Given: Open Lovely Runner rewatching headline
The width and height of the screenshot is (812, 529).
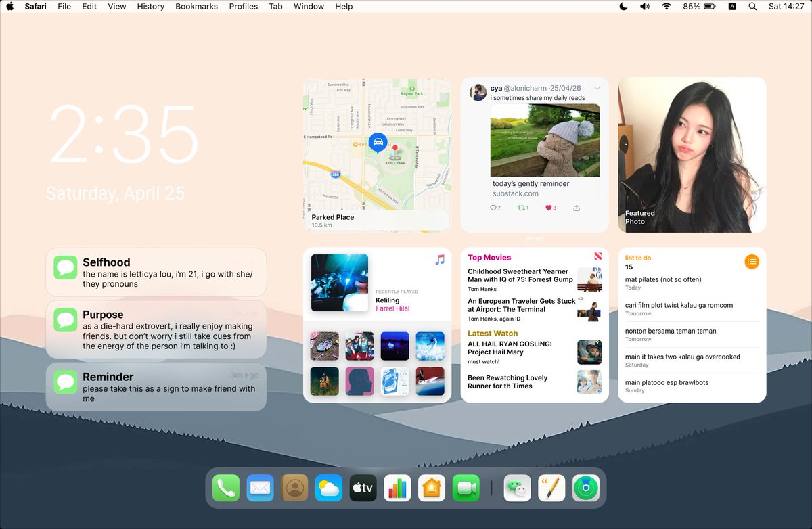Looking at the screenshot, I should click(x=507, y=382).
